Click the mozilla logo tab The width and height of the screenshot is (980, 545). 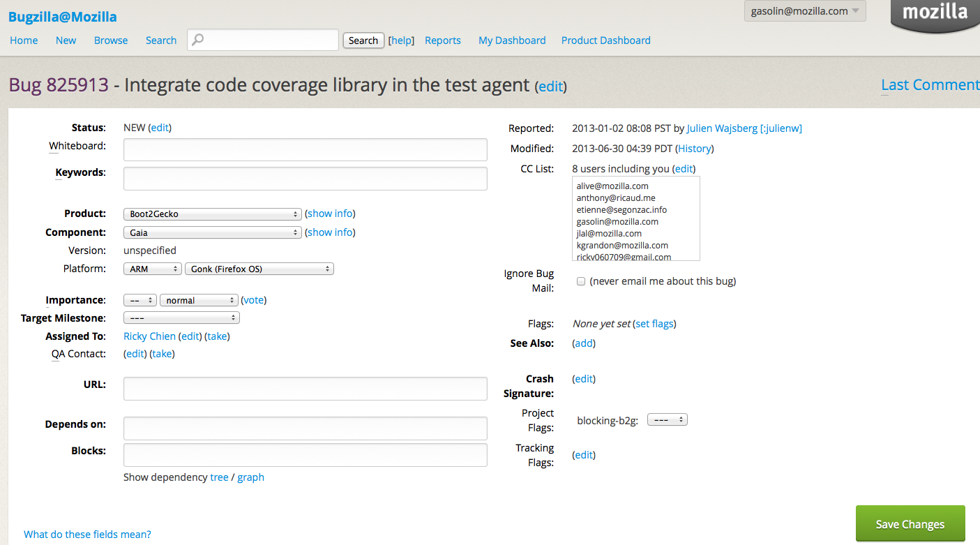coord(935,16)
